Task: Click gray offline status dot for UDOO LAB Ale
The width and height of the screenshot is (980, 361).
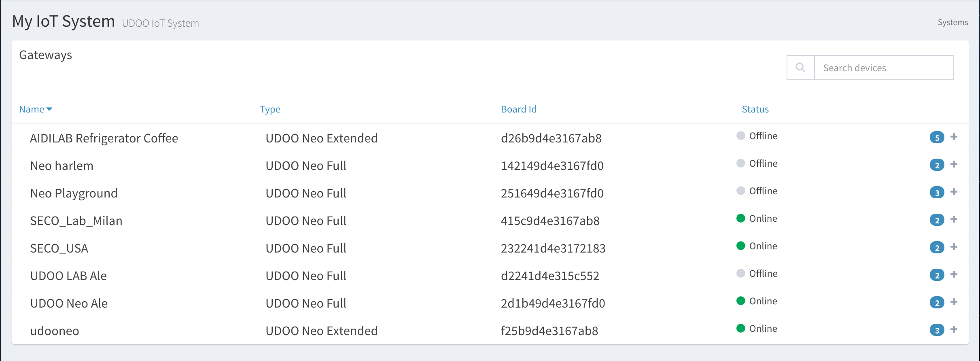Action: coord(740,273)
